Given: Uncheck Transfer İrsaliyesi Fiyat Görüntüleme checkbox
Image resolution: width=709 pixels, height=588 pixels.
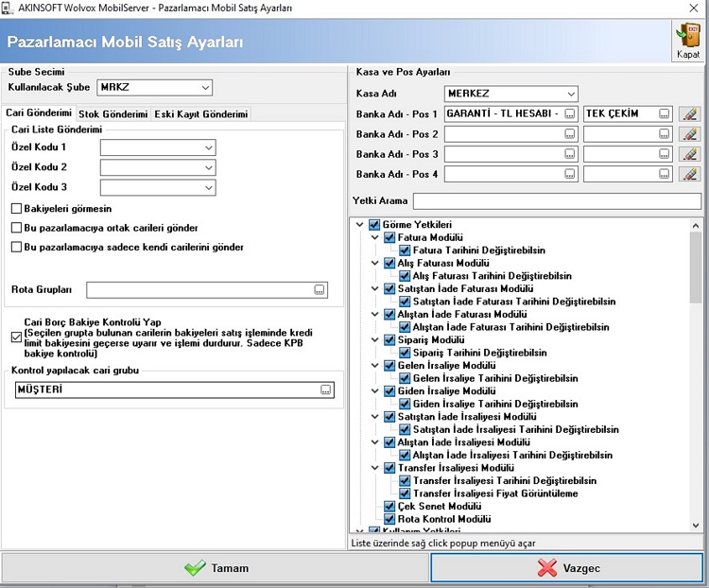Looking at the screenshot, I should click(405, 493).
